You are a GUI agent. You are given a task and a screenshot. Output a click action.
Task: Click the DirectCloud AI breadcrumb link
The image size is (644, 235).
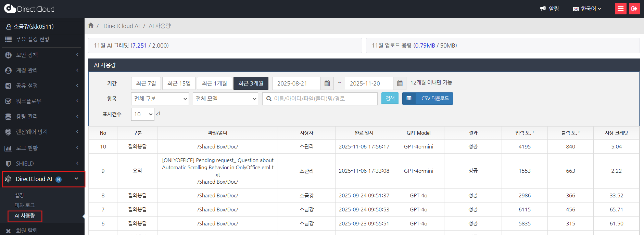(122, 26)
